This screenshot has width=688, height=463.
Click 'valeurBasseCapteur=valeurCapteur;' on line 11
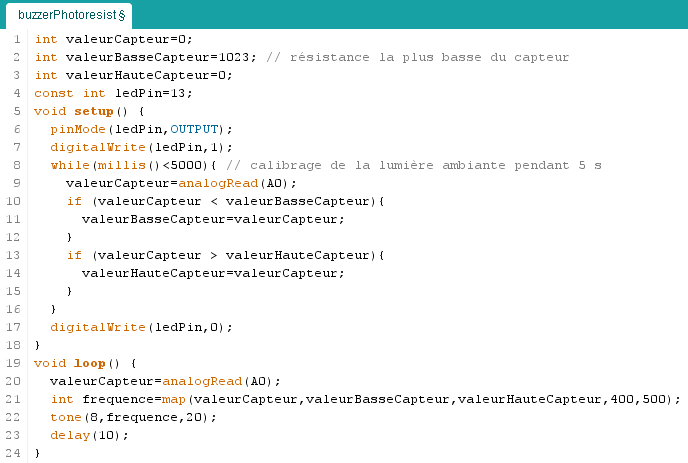[x=213, y=219]
